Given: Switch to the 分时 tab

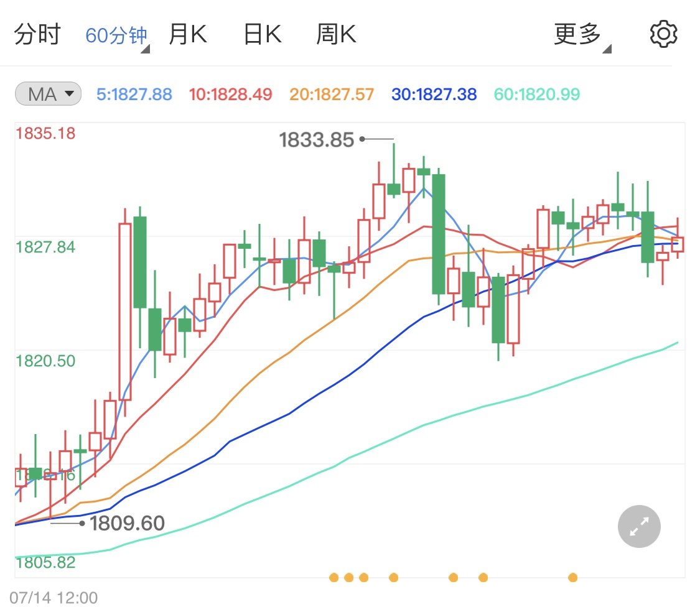Looking at the screenshot, I should [x=37, y=34].
